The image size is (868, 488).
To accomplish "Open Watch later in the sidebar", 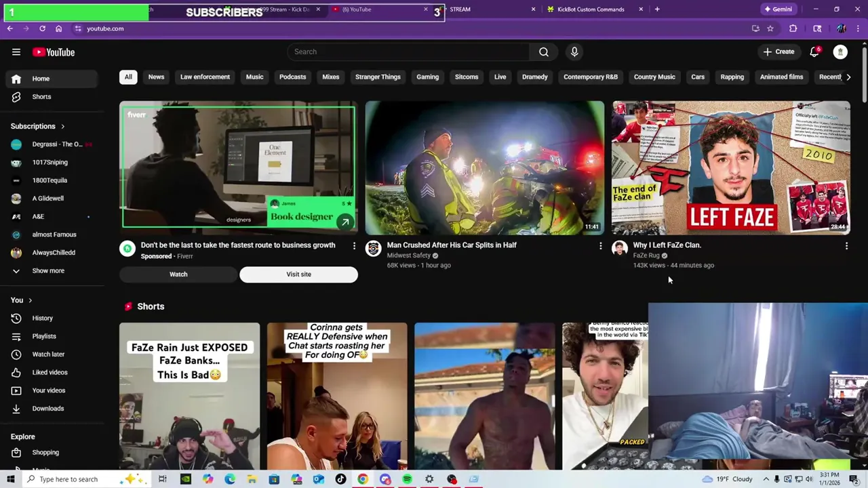I will coord(53,354).
